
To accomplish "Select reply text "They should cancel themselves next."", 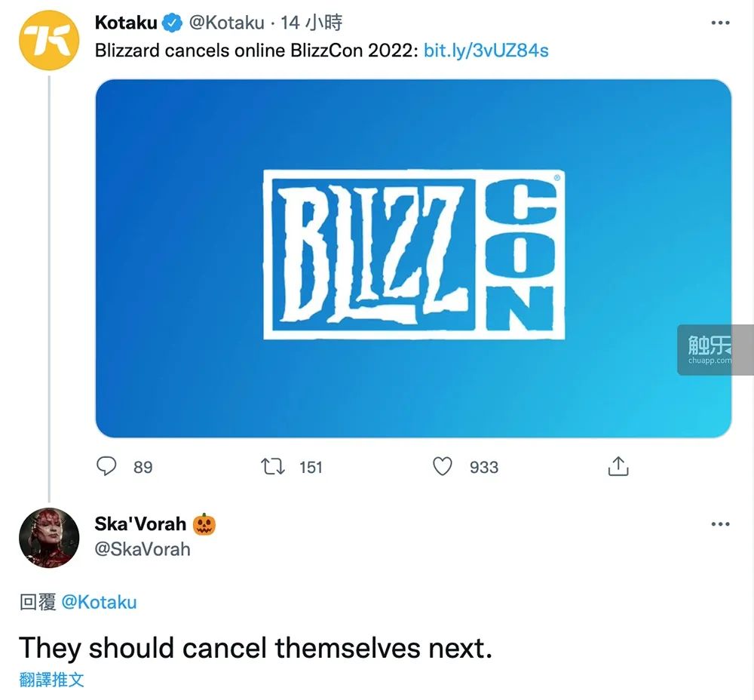I will pyautogui.click(x=256, y=647).
